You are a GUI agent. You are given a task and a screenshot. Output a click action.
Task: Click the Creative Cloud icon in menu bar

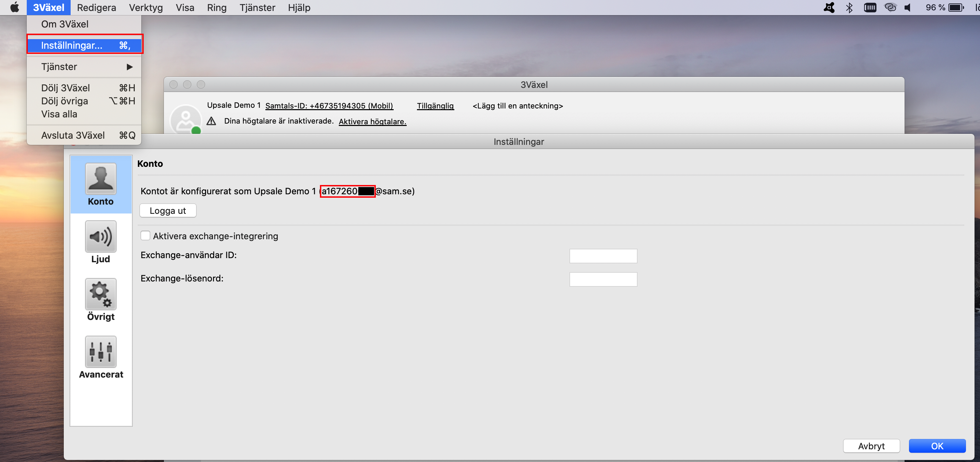click(x=890, y=7)
